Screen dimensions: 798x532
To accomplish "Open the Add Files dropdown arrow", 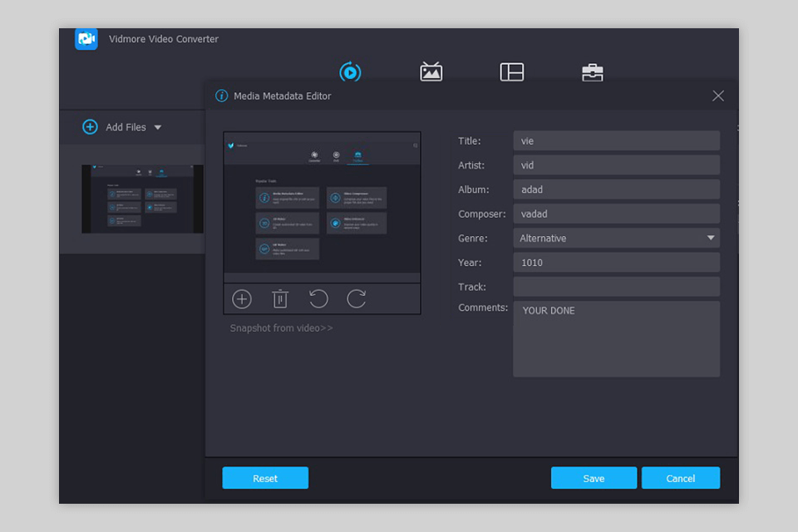I will [x=158, y=128].
